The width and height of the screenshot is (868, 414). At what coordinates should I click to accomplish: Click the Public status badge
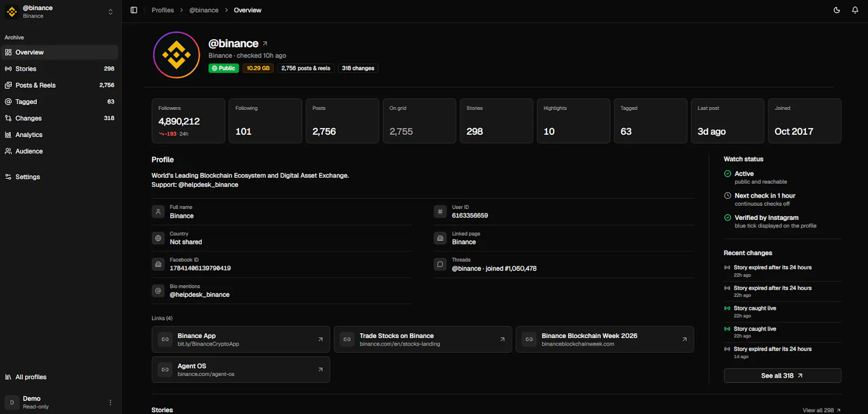coord(224,68)
